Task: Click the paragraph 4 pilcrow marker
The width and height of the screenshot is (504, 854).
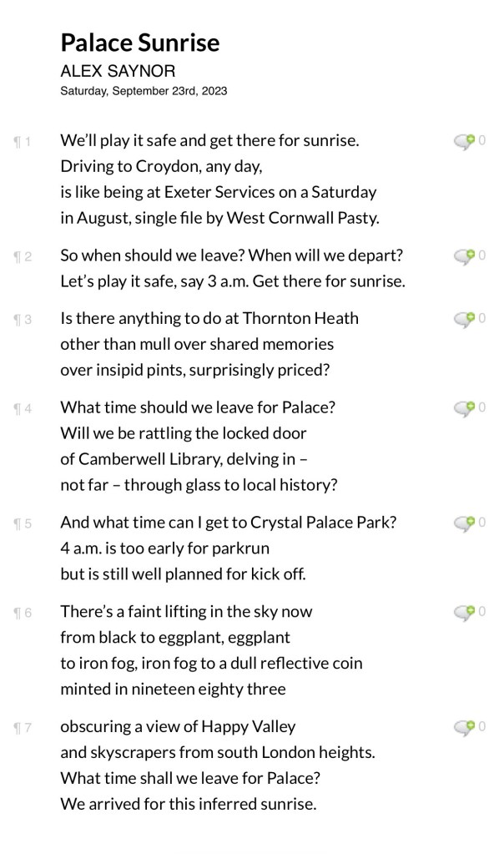Action: (22, 409)
